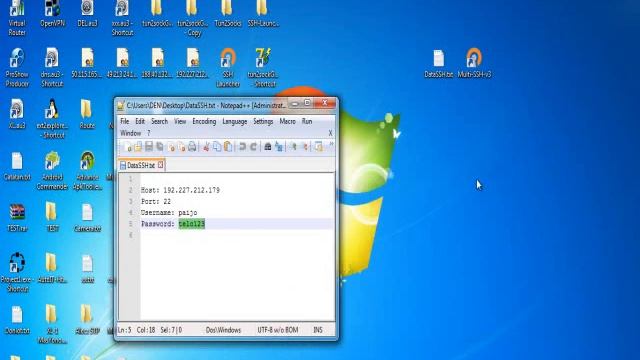The image size is (640, 360).
Task: Click the Undo toolbar icon
Action: [242, 147]
